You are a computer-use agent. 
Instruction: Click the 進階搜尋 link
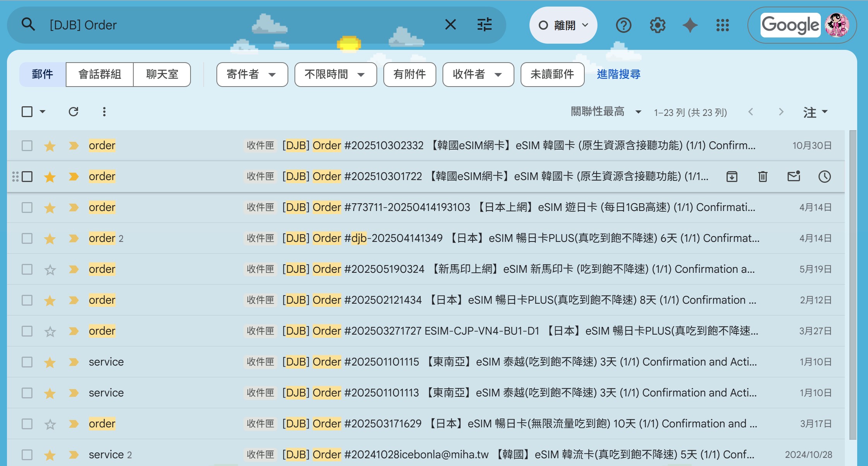pos(618,74)
